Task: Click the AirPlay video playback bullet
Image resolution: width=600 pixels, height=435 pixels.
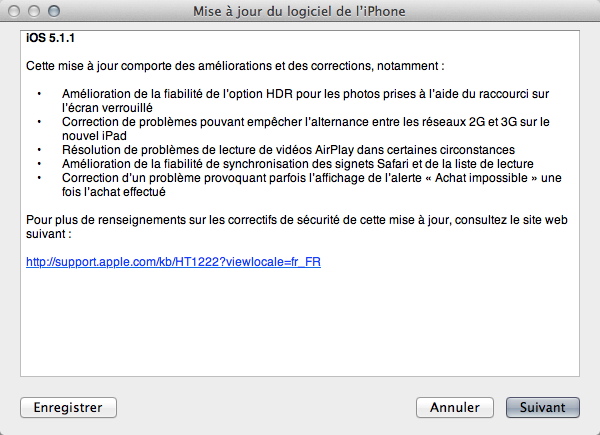Action: 288,150
